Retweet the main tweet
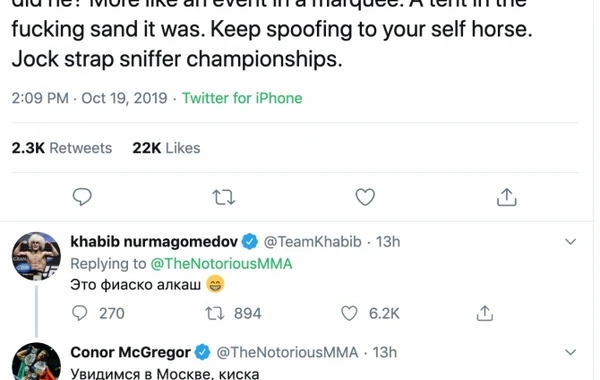 click(x=224, y=197)
